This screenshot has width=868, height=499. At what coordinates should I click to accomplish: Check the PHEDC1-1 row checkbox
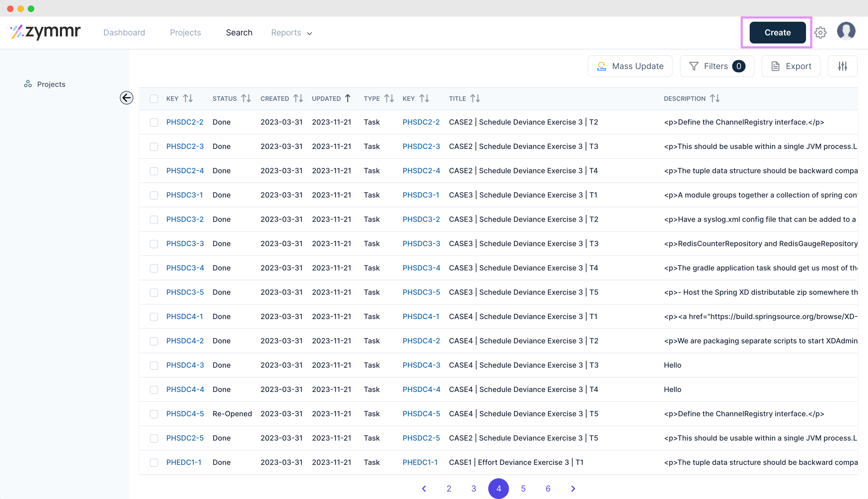coord(154,463)
